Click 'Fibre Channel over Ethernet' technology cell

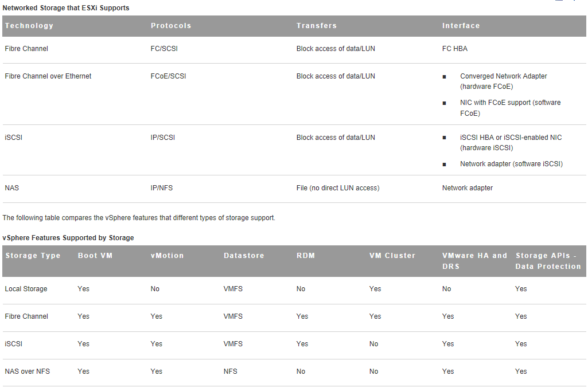coord(48,76)
